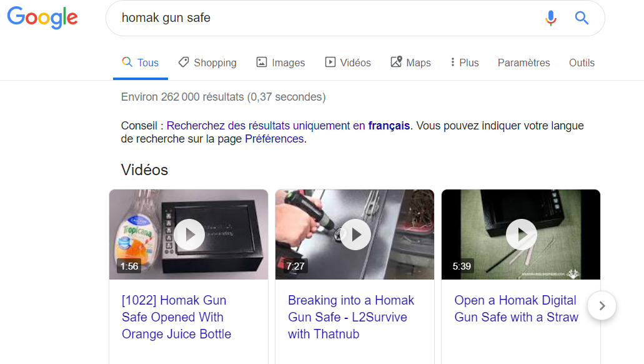The width and height of the screenshot is (644, 364).
Task: Click the blue search magnifier icon
Action: pyautogui.click(x=582, y=18)
